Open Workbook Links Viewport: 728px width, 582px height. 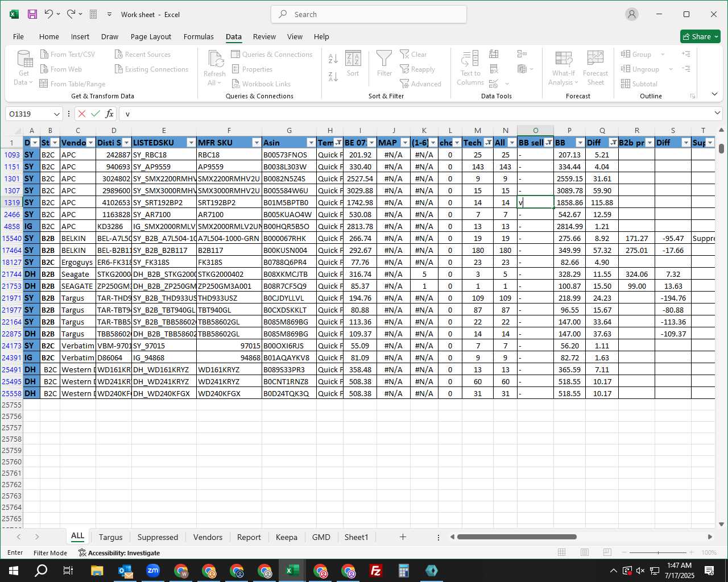click(261, 84)
